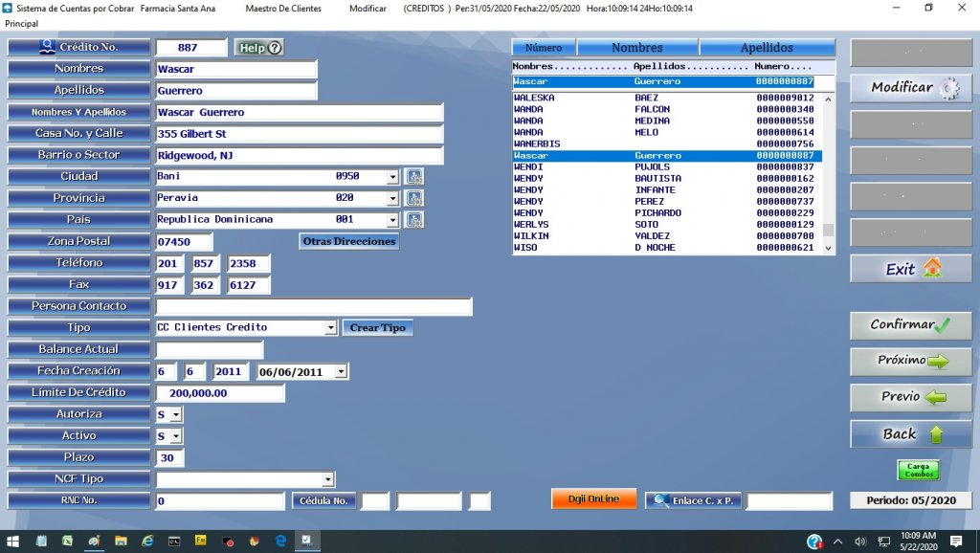This screenshot has height=553, width=980.
Task: Open the Ciudad lookup icon
Action: click(x=413, y=176)
